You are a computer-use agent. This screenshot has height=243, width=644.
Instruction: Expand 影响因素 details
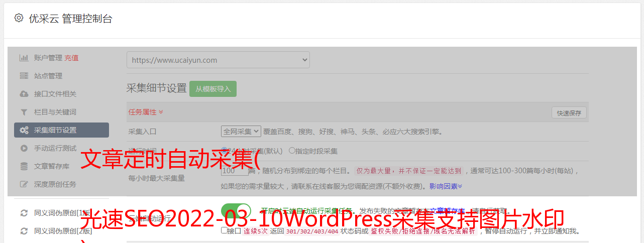click(446, 186)
